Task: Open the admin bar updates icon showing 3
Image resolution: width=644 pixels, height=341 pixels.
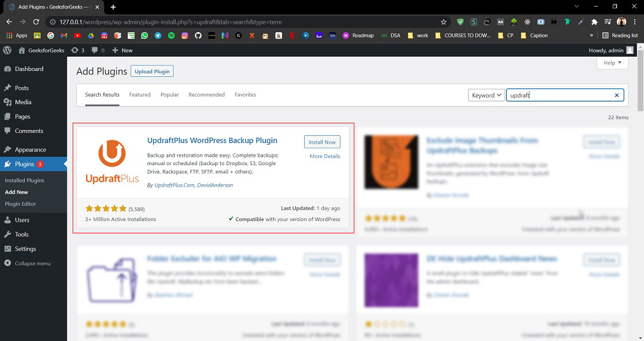Action: pyautogui.click(x=78, y=50)
